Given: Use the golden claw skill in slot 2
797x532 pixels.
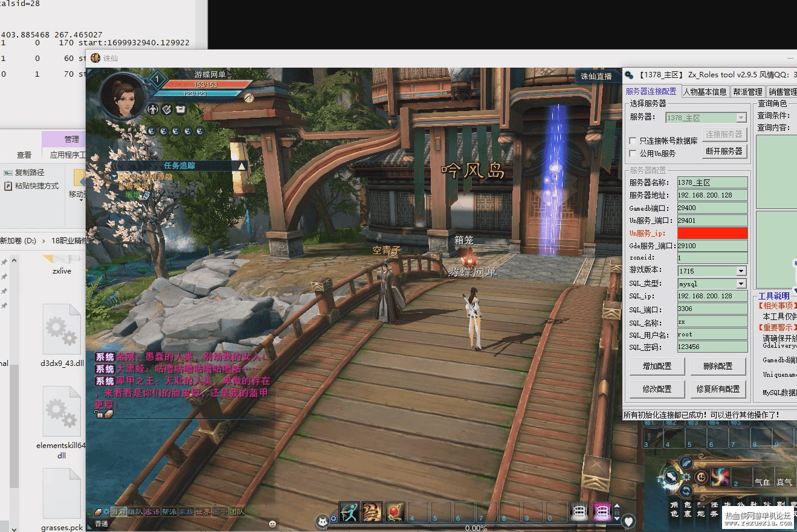Looking at the screenshot, I should [x=372, y=512].
